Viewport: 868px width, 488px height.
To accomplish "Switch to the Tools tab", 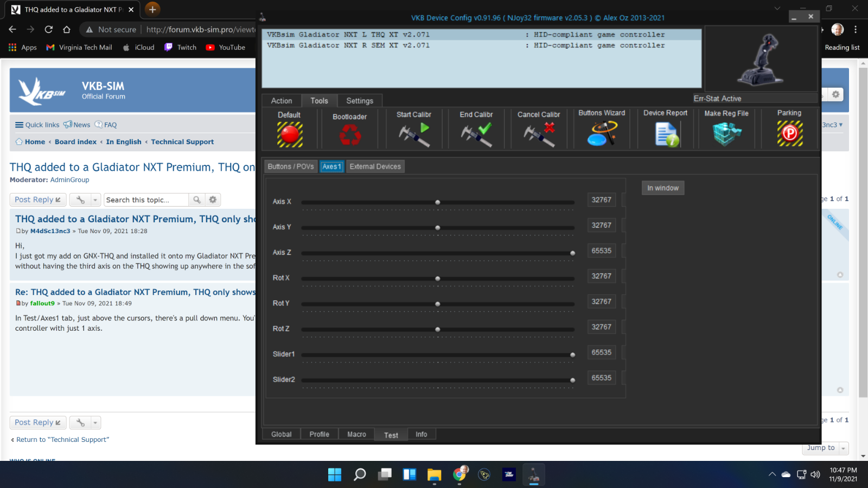I will [319, 101].
